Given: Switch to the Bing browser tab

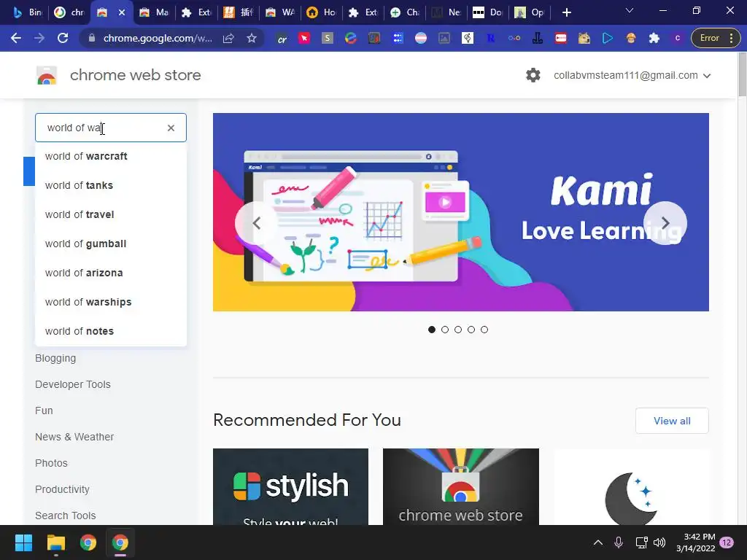Looking at the screenshot, I should click(x=27, y=12).
